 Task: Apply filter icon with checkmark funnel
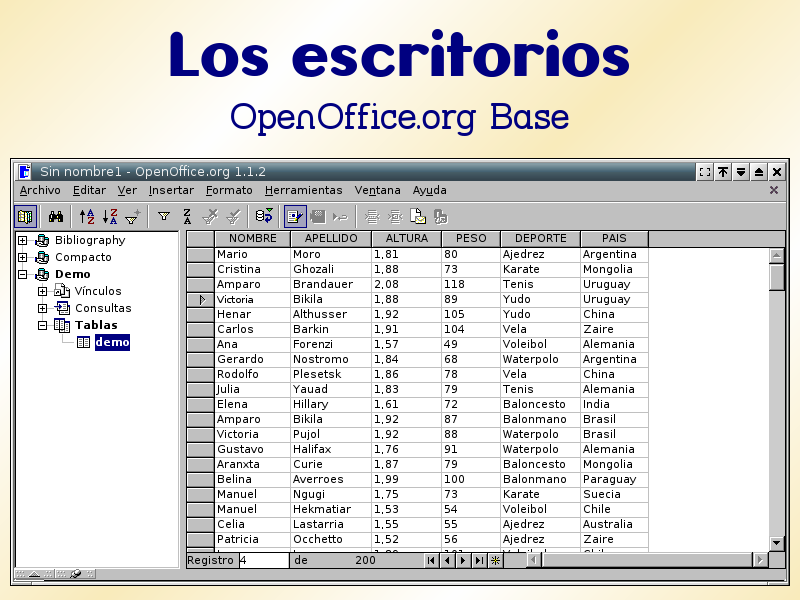coord(233,217)
